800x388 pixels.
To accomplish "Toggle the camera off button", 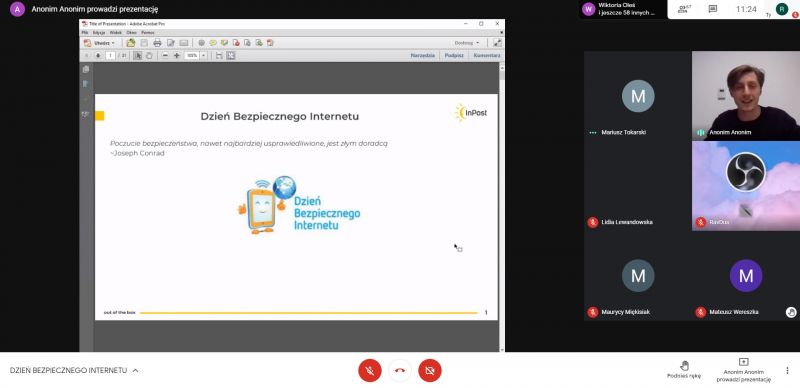I will tap(430, 371).
